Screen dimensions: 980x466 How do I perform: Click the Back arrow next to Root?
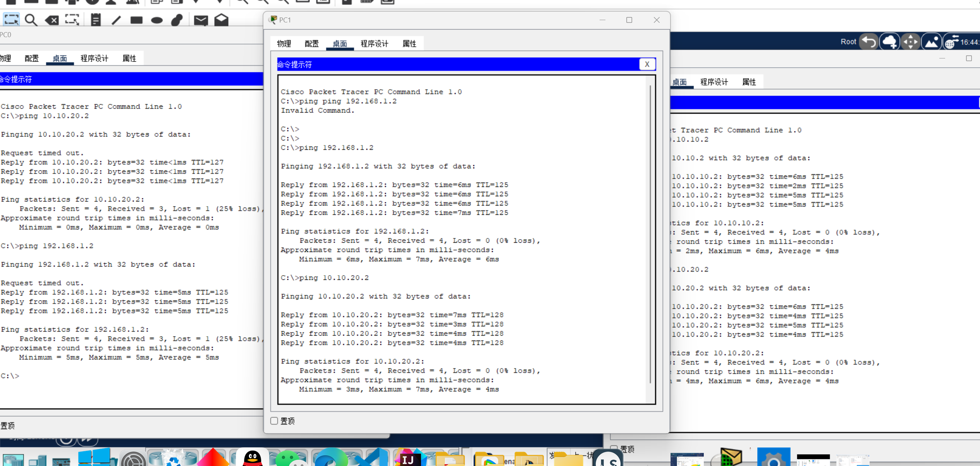(869, 42)
